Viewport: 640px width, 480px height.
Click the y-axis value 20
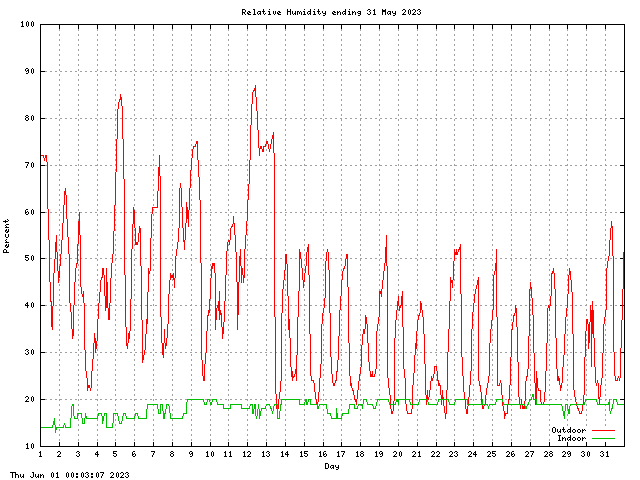coord(30,399)
